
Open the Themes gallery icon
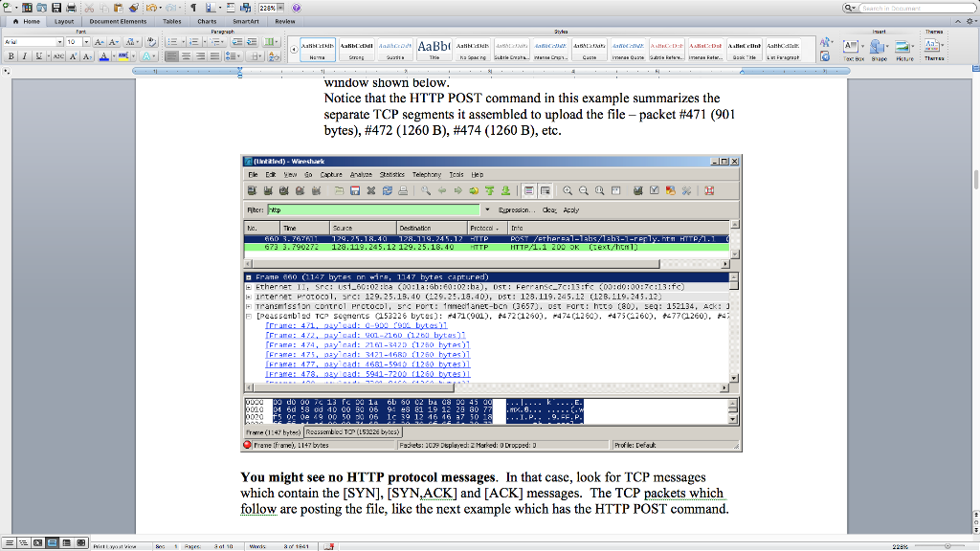[931, 46]
